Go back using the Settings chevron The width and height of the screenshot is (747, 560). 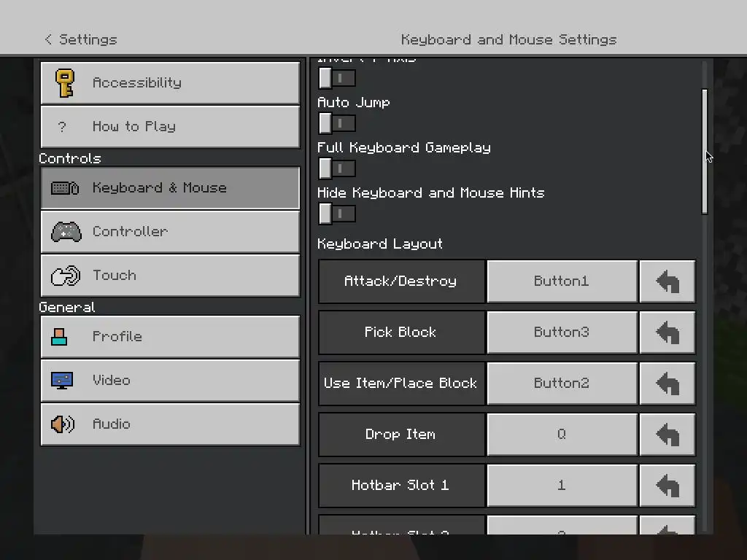(48, 39)
